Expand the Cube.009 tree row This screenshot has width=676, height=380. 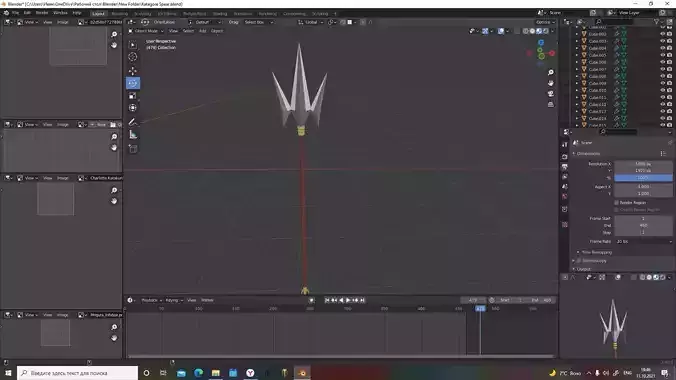coord(577,83)
